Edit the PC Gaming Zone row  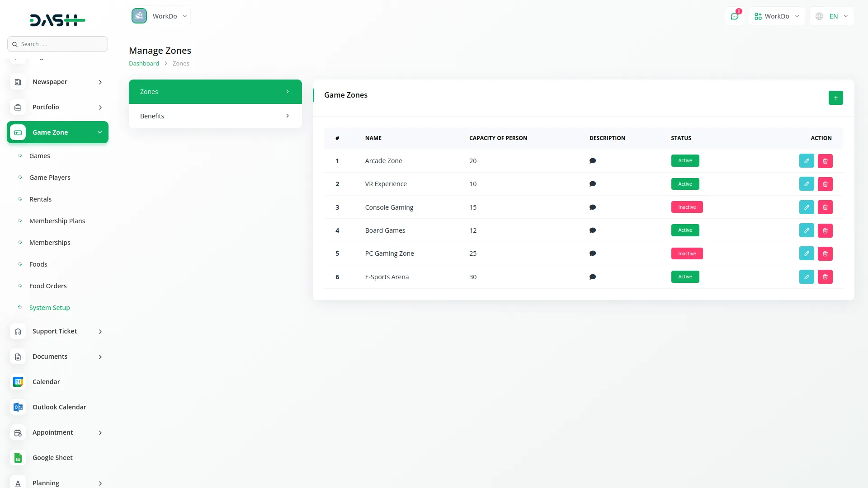tap(807, 253)
